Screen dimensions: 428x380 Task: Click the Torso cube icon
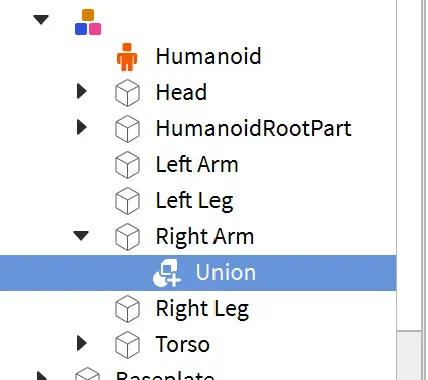[127, 345]
